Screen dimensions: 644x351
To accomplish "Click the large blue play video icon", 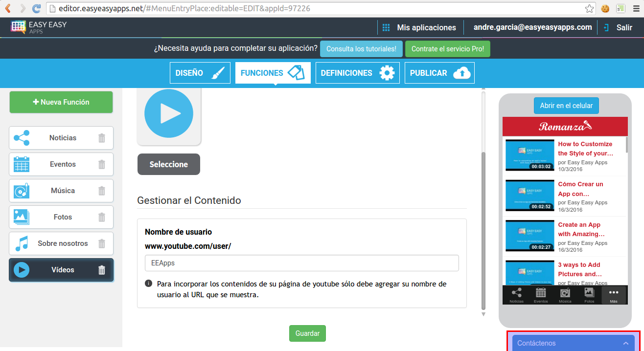I will click(x=169, y=114).
